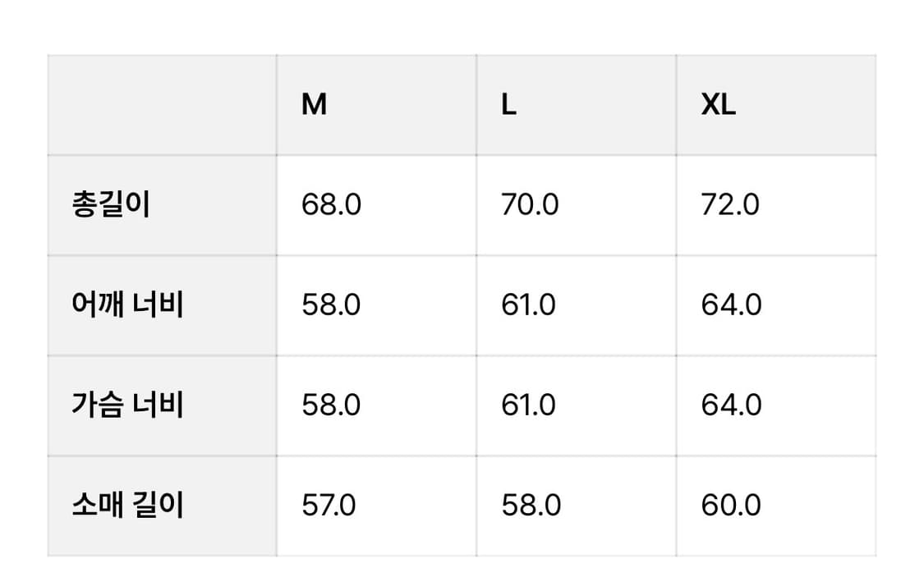Click the 가슴 너비 row label
924x586 pixels.
coord(127,405)
